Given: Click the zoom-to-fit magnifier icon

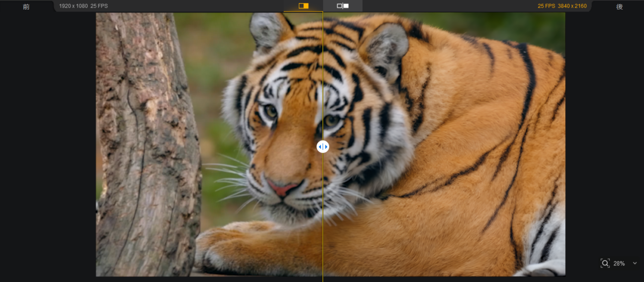Looking at the screenshot, I should [x=605, y=263].
